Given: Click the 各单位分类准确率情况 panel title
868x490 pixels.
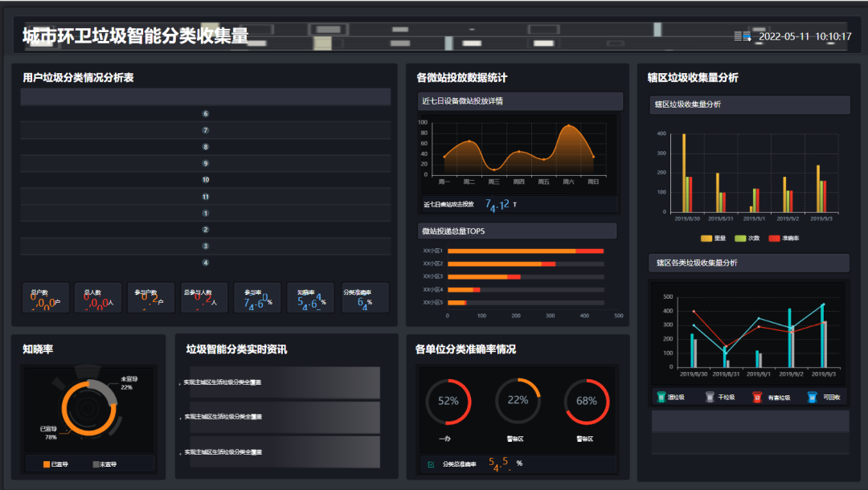Looking at the screenshot, I should 465,349.
